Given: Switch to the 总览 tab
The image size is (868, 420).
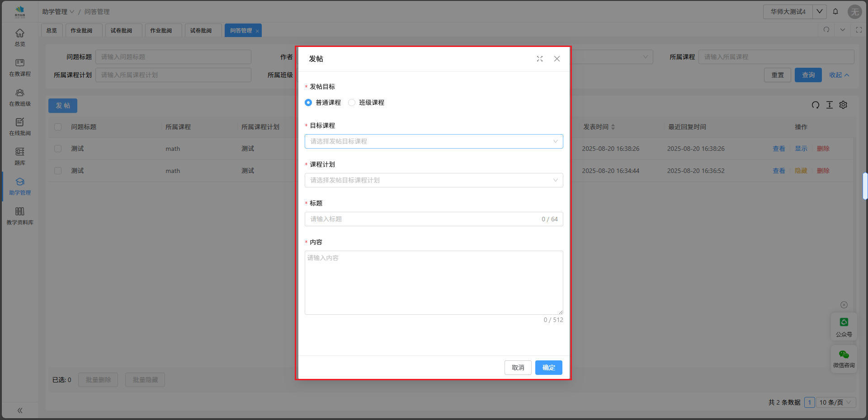Looking at the screenshot, I should click(x=52, y=31).
